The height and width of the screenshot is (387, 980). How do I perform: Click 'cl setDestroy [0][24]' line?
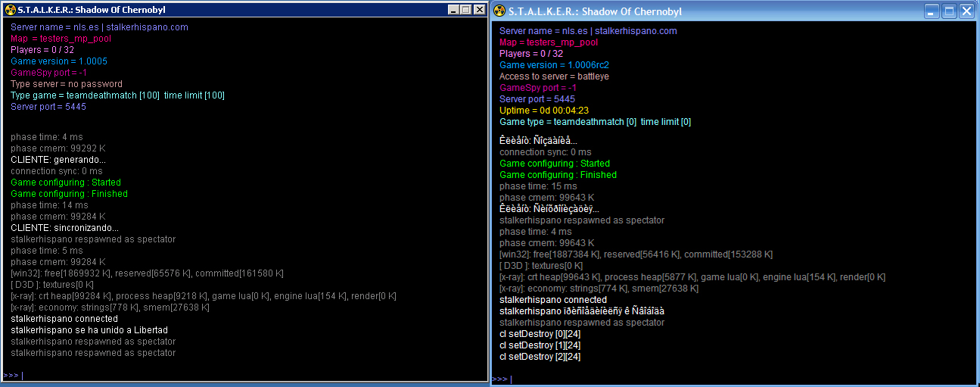[x=540, y=334]
